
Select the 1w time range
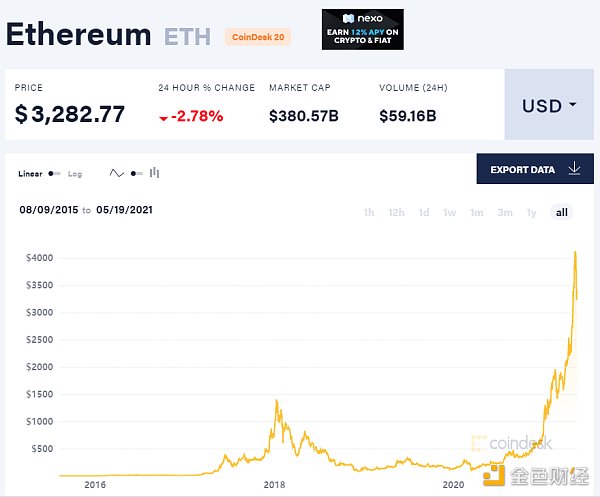[x=450, y=212]
